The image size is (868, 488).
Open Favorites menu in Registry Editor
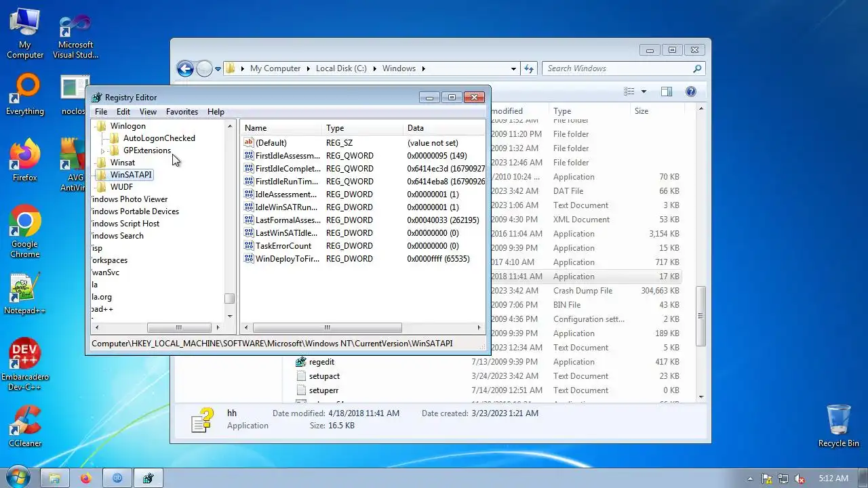click(x=182, y=112)
